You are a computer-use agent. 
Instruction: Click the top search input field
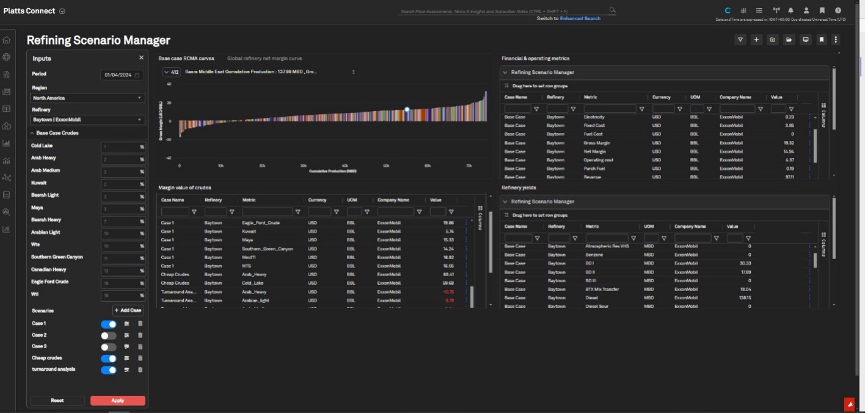pos(504,11)
